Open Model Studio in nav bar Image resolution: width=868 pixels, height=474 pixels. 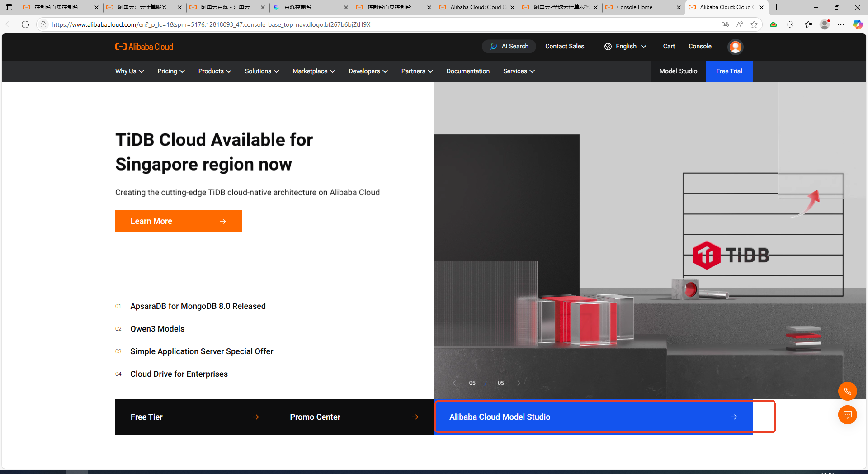(x=678, y=71)
